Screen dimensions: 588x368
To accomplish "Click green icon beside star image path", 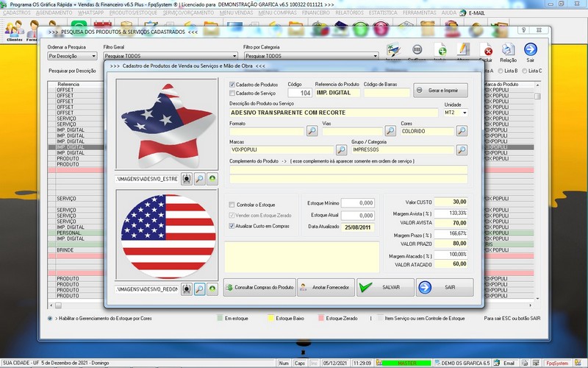I will pos(212,179).
